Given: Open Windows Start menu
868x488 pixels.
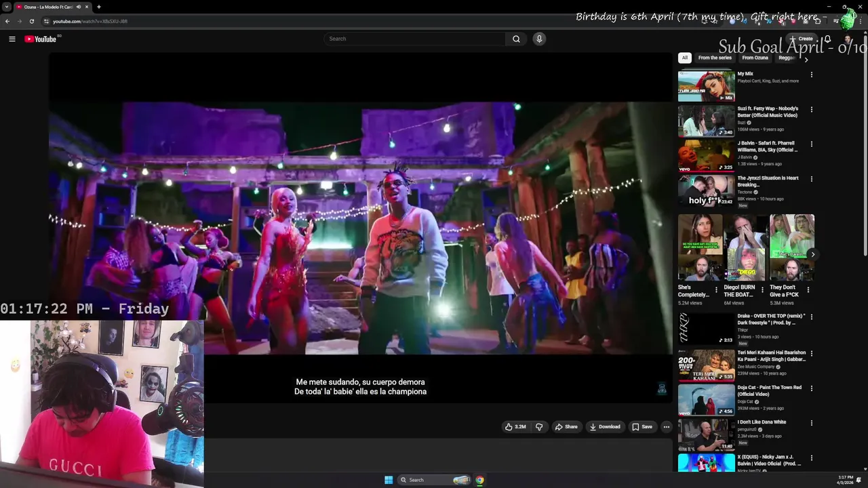Looking at the screenshot, I should (389, 480).
